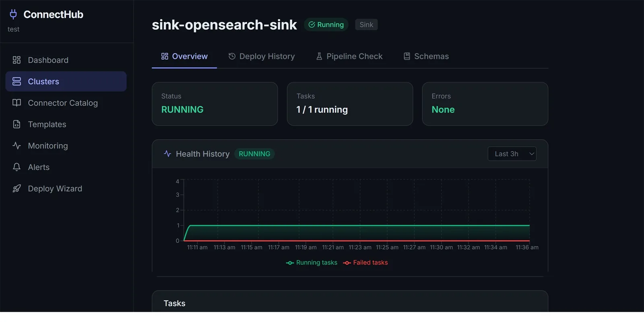Switch to the Overview tab

[x=184, y=56]
